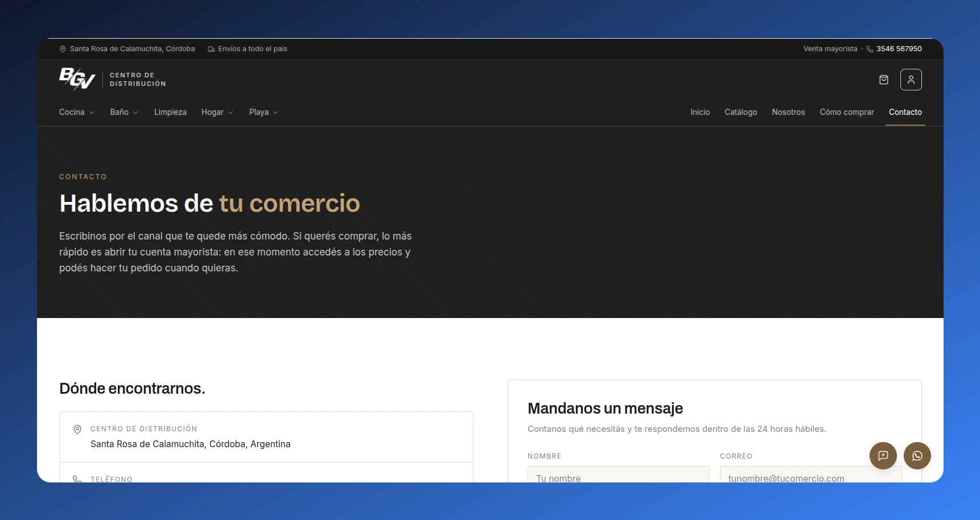Viewport: 980px width, 520px height.
Task: Click the BGV logo
Action: pyautogui.click(x=77, y=79)
